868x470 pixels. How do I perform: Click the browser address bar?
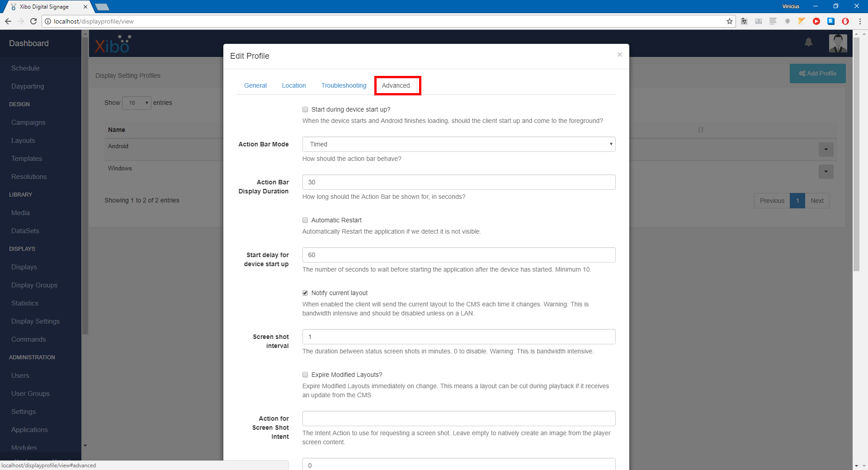tap(388, 21)
